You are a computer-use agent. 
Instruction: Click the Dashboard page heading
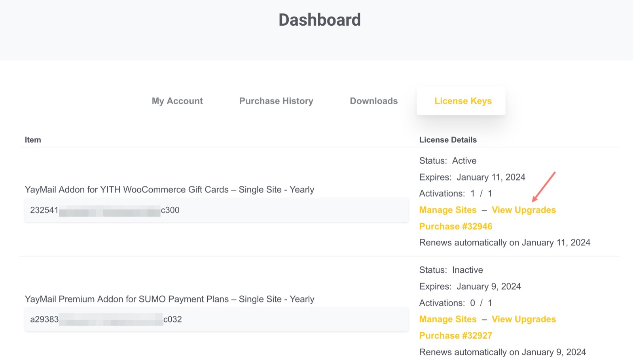(320, 20)
